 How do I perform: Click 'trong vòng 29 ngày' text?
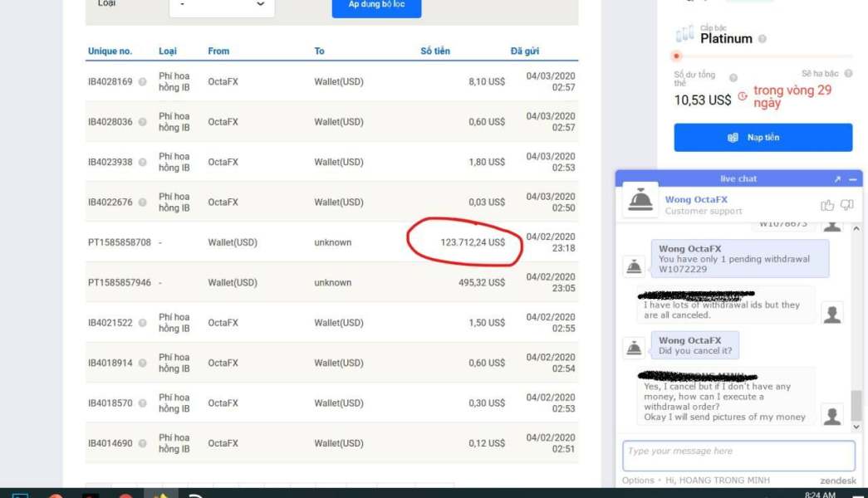[x=792, y=96]
